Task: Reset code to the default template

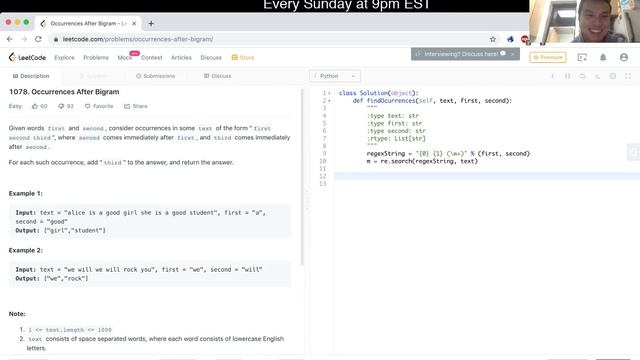Action: pos(582,76)
